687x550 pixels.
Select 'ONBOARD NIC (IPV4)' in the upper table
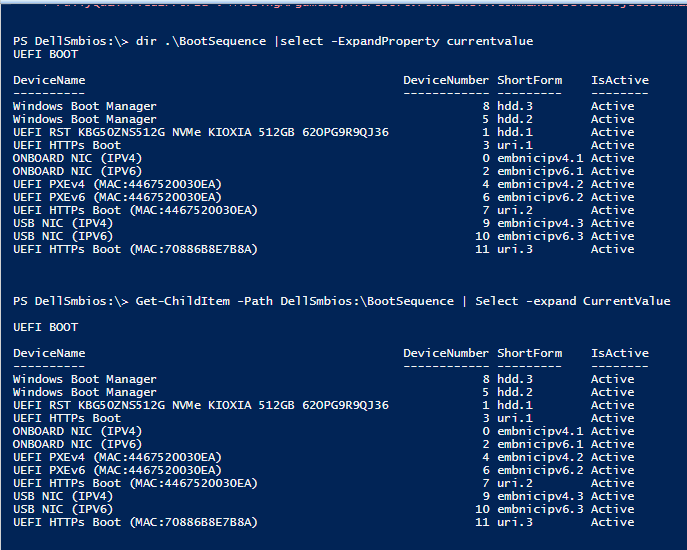[77, 158]
